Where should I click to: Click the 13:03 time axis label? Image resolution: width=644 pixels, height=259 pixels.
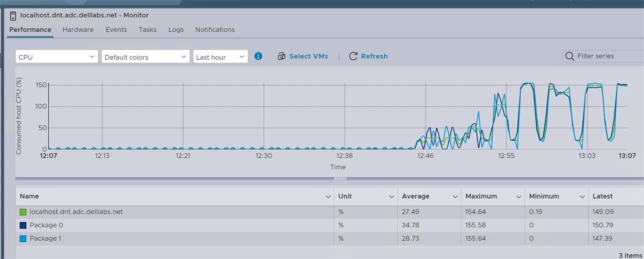point(587,156)
